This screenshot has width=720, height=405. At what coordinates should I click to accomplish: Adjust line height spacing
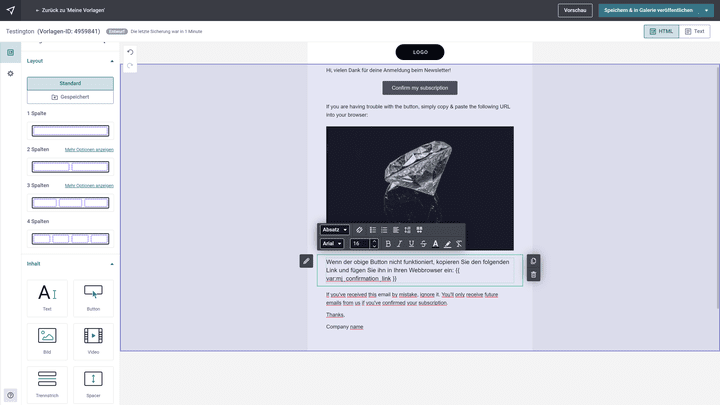(x=407, y=230)
